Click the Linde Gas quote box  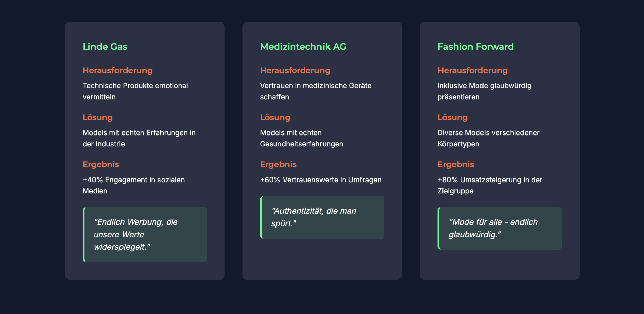coord(145,235)
